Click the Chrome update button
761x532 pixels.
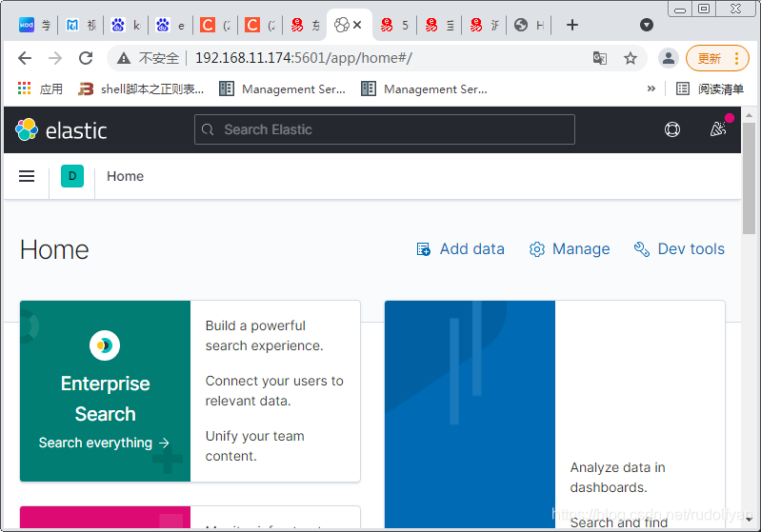[x=717, y=58]
